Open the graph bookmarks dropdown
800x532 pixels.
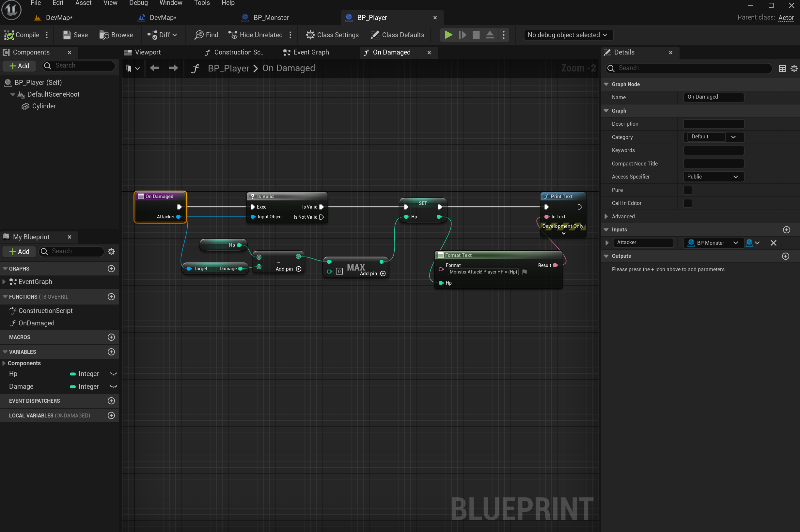click(132, 69)
